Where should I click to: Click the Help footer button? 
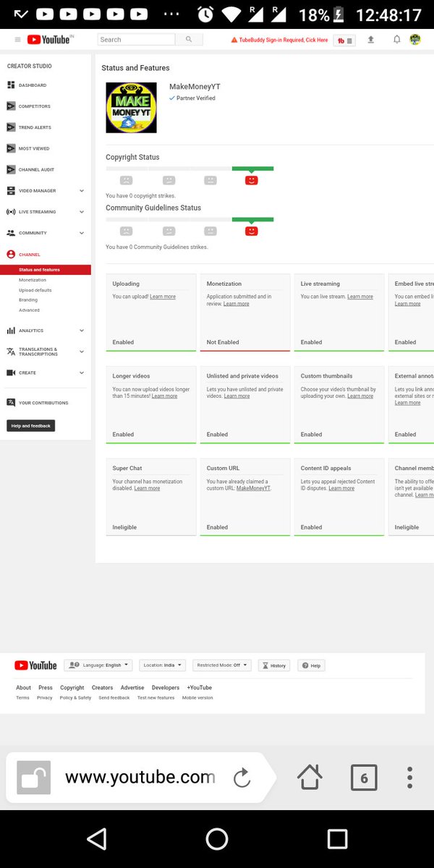click(312, 665)
